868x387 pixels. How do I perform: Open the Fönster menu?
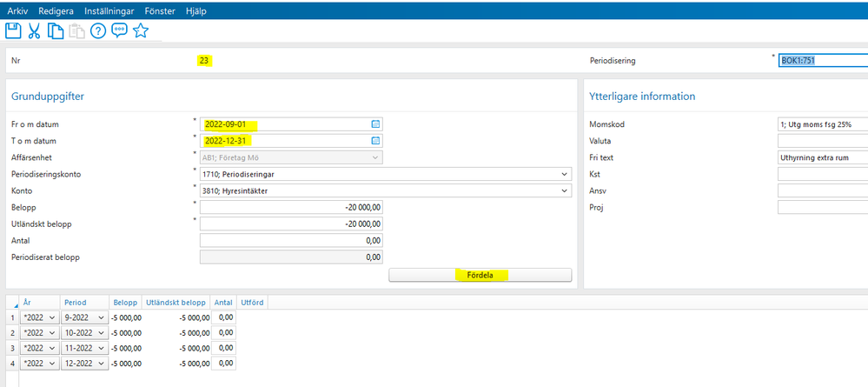click(160, 11)
